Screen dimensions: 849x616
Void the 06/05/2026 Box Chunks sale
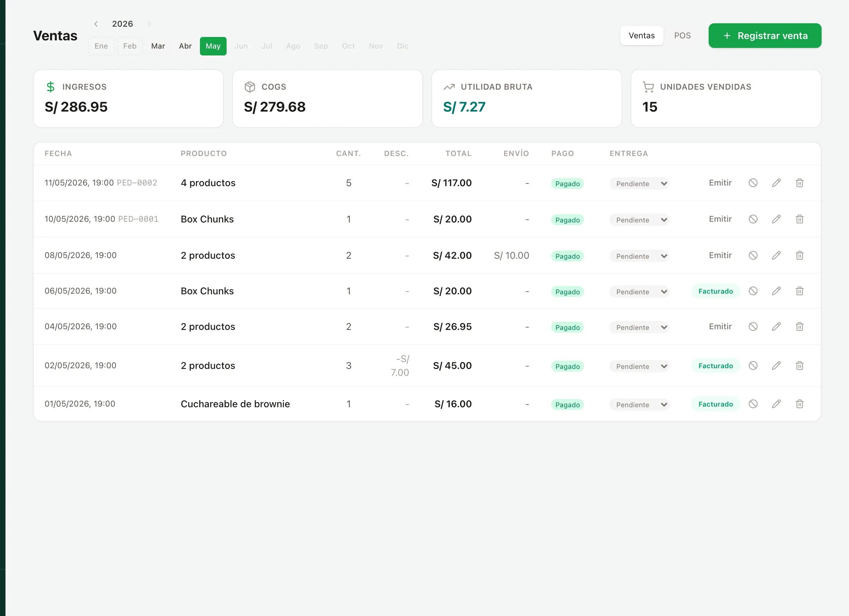753,291
